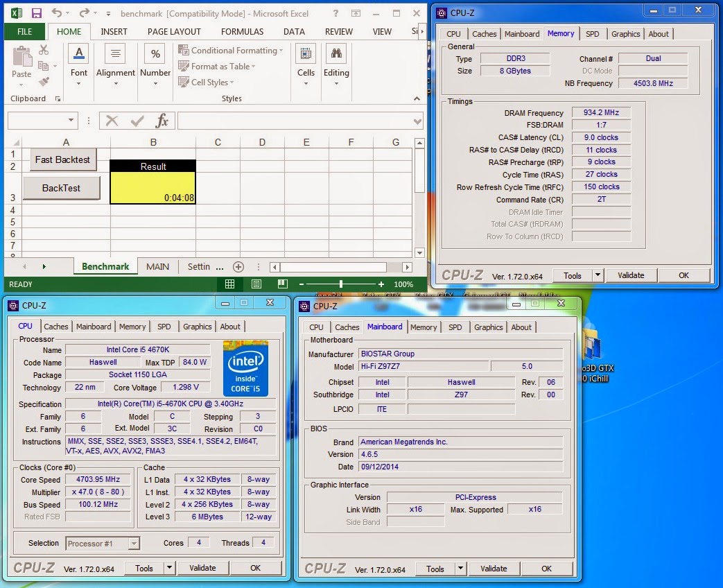Screen dimensions: 723x588
Task: Add a new sheet with plus icon
Action: coord(238,266)
